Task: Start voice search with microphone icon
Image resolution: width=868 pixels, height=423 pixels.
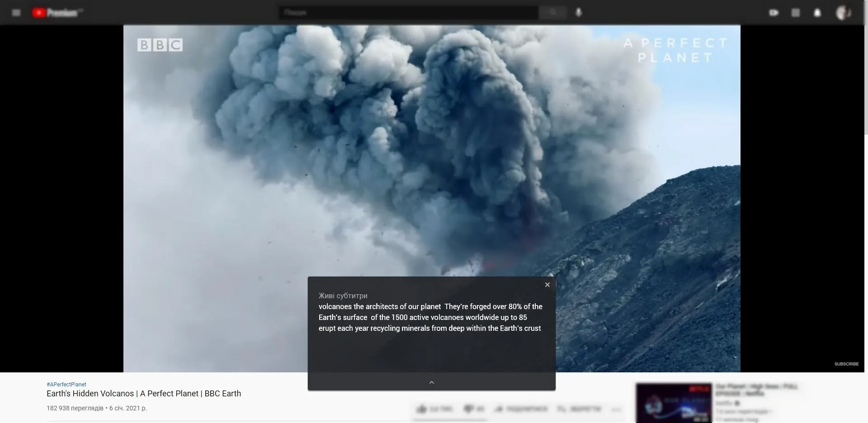Action: pyautogui.click(x=579, y=13)
